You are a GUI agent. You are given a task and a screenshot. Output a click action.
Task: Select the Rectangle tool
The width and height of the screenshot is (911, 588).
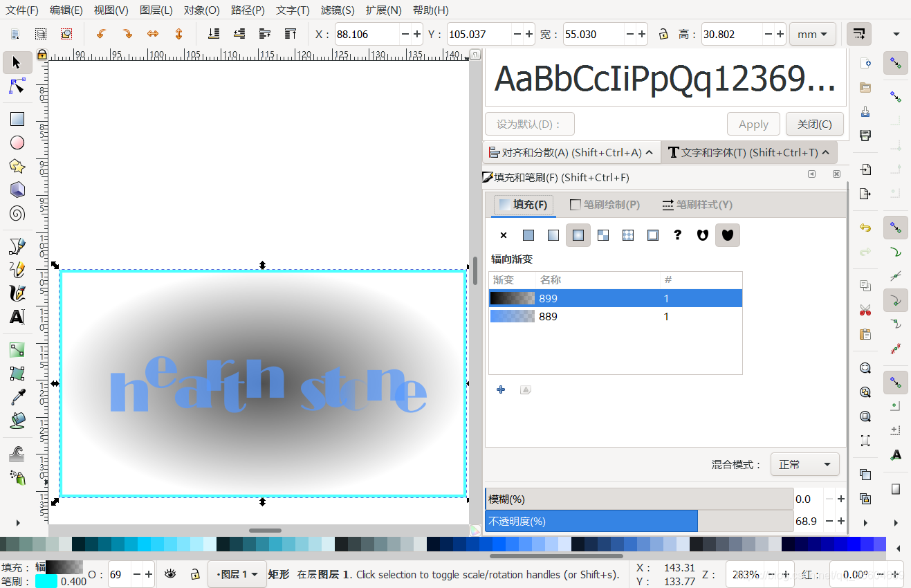click(x=17, y=119)
